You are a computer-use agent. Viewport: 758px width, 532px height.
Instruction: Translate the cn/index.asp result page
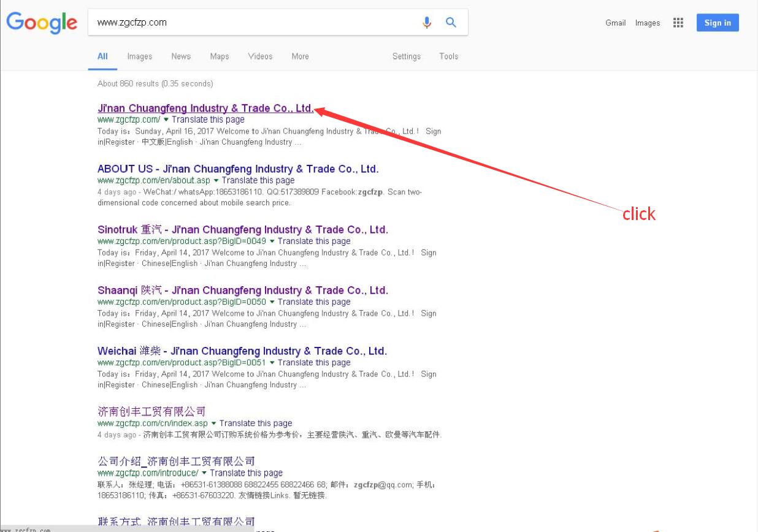[256, 423]
